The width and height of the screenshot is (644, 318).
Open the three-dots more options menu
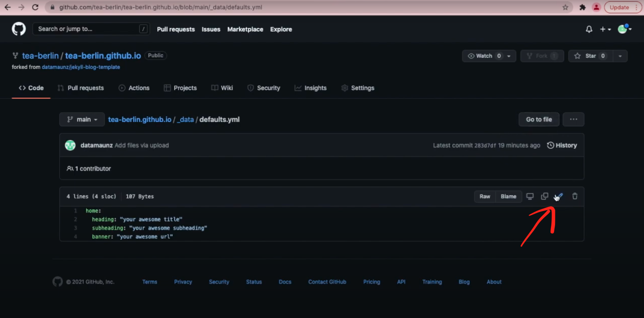click(573, 120)
